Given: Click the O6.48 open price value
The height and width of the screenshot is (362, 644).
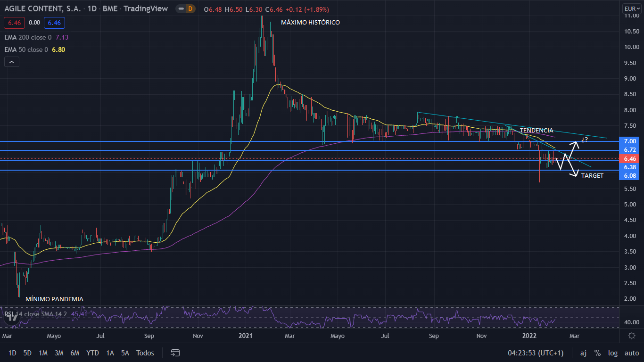Looking at the screenshot, I should click(213, 9).
